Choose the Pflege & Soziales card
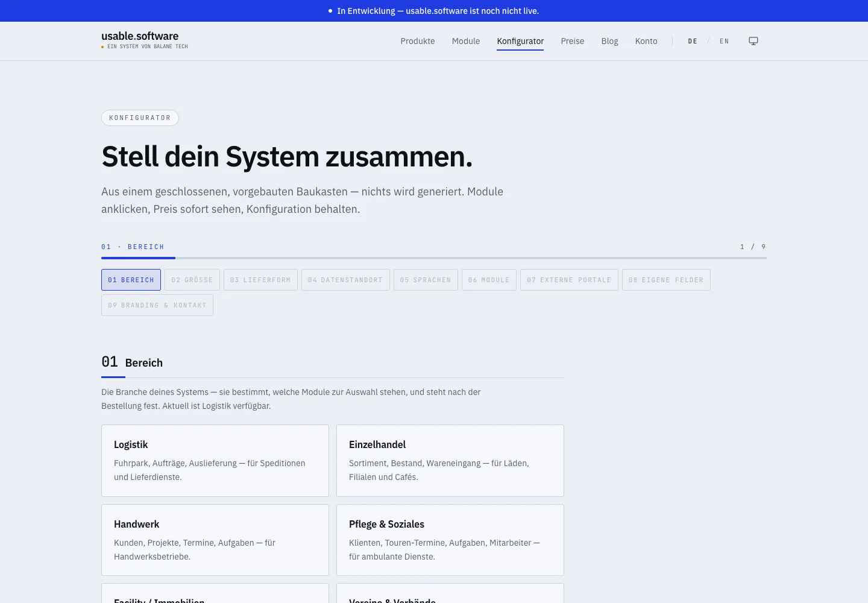The height and width of the screenshot is (603, 868). point(450,540)
